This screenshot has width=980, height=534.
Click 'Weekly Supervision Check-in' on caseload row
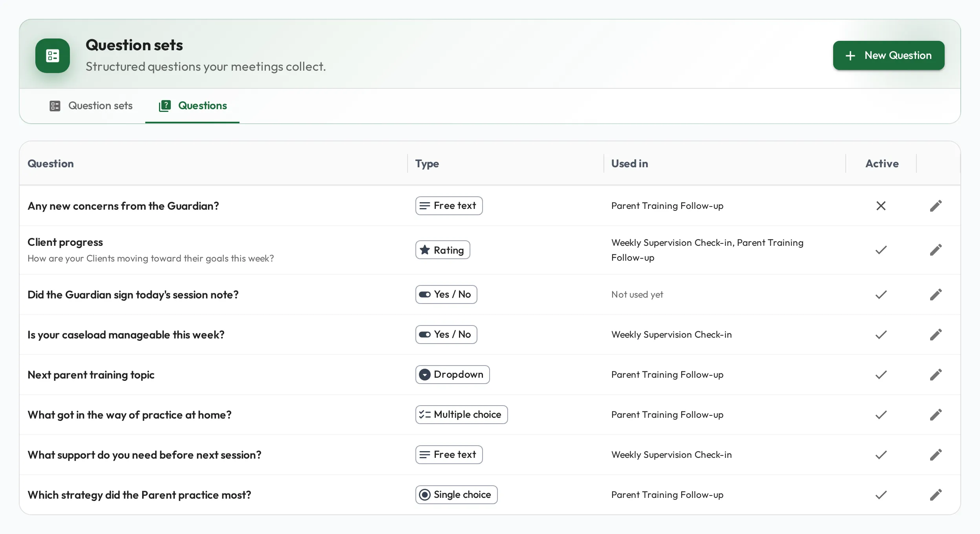[671, 335]
